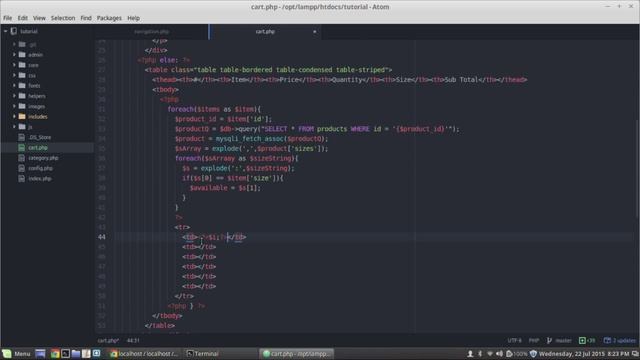The image size is (640, 360).
Task: Open the File menu
Action: pyautogui.click(x=8, y=18)
